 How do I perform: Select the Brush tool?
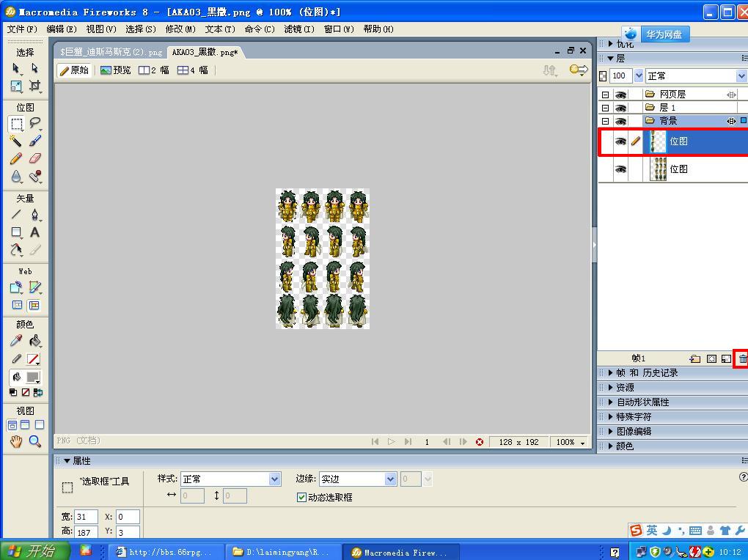pyautogui.click(x=34, y=141)
